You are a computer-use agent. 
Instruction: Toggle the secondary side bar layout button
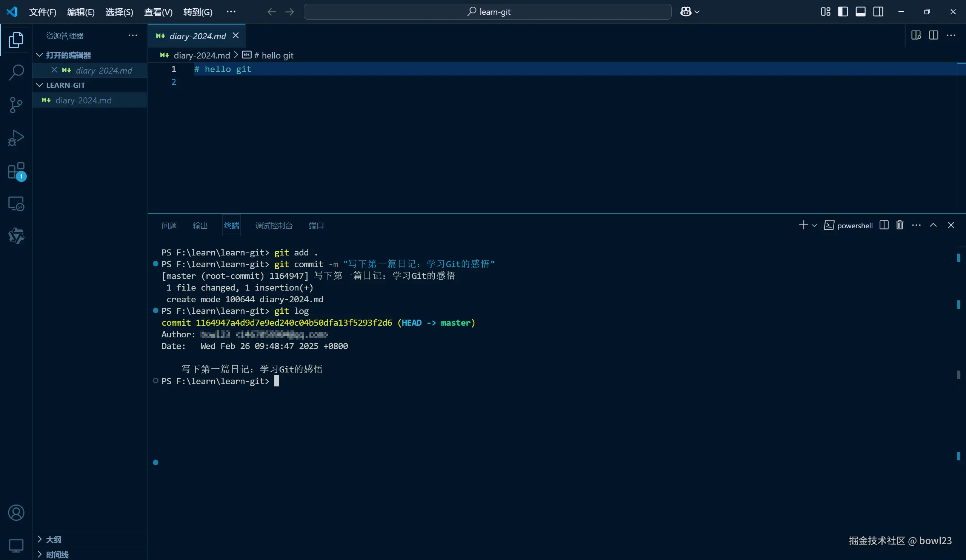pos(878,12)
